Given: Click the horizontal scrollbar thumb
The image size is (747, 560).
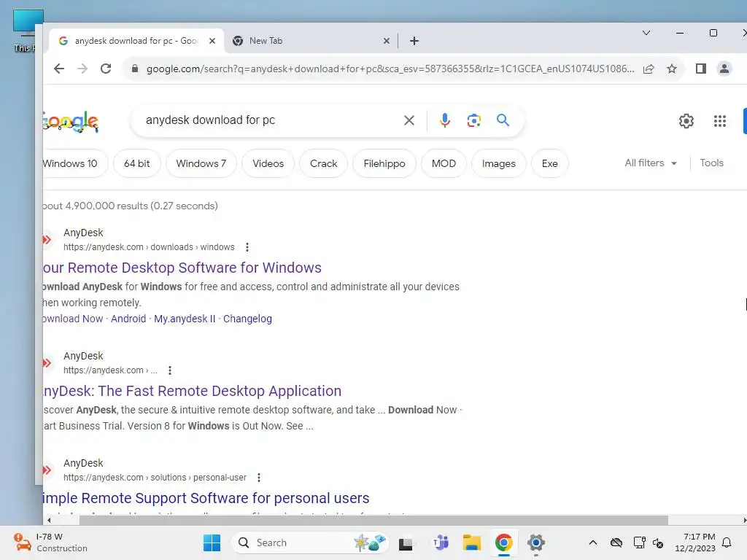Looking at the screenshot, I should click(x=373, y=520).
